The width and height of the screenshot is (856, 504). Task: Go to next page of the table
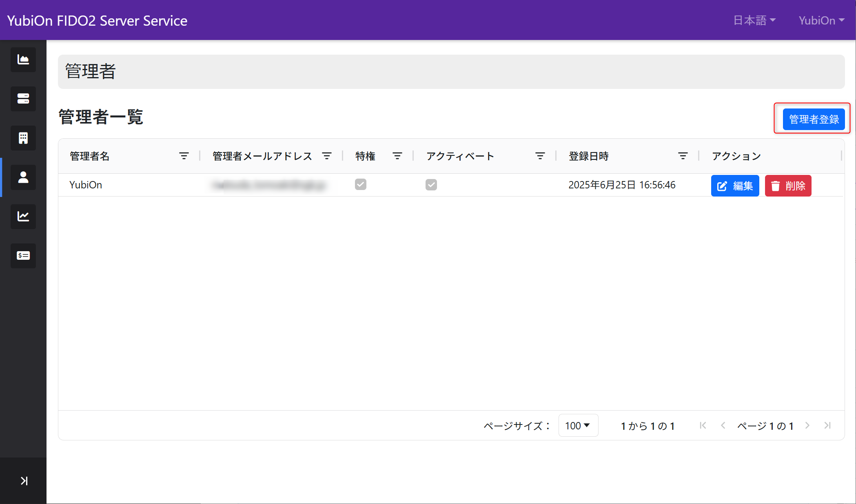click(807, 426)
